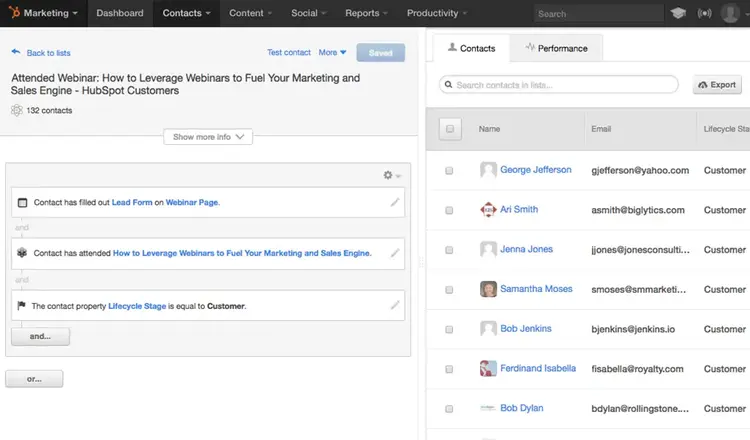Check the box for Ferdinand Isabella
This screenshot has width=750, height=440.
click(x=449, y=369)
